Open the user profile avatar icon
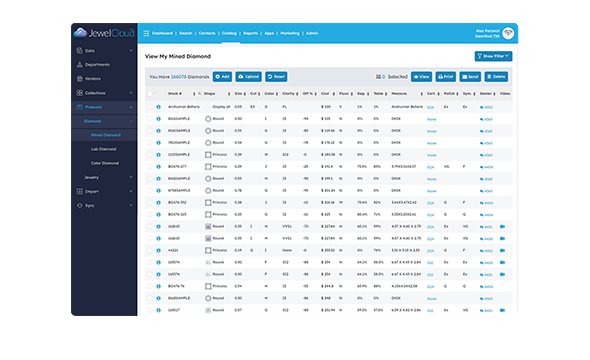 pos(508,33)
